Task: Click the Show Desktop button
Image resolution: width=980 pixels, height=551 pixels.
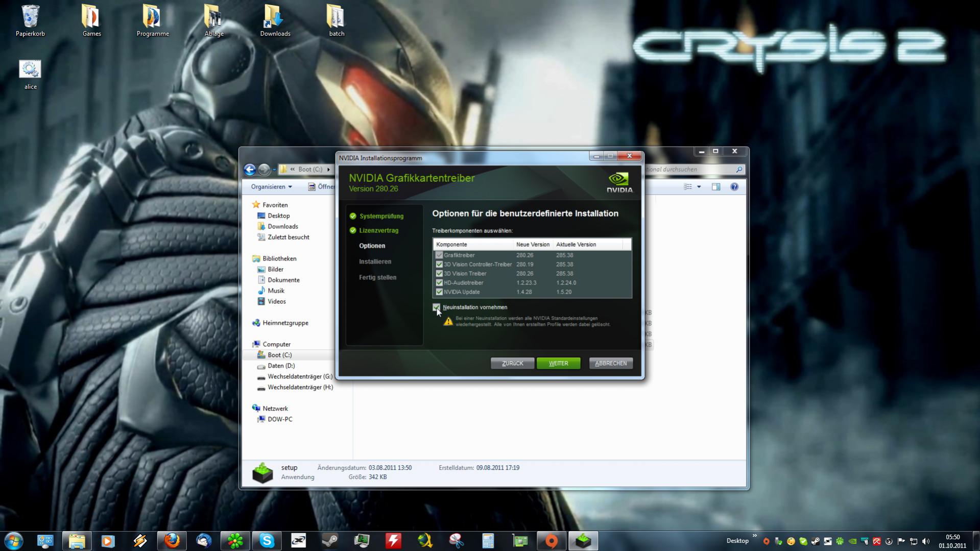Action: click(x=976, y=541)
